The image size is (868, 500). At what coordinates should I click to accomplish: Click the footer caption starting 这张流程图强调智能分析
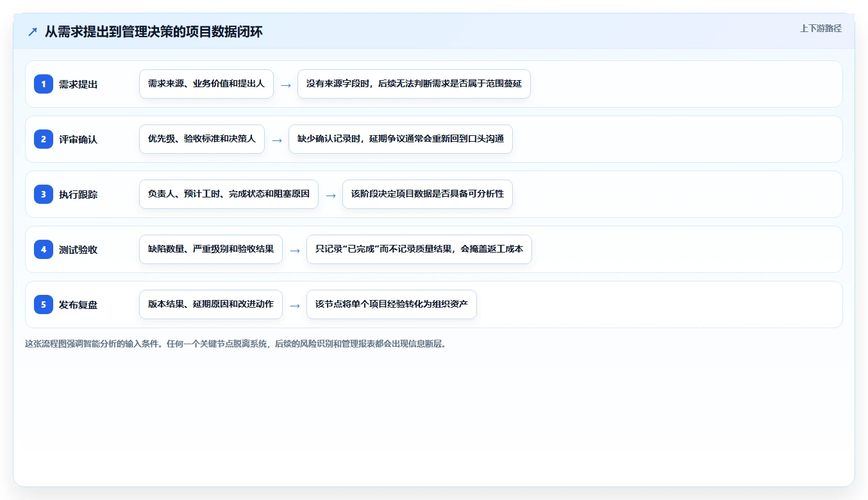pyautogui.click(x=235, y=344)
